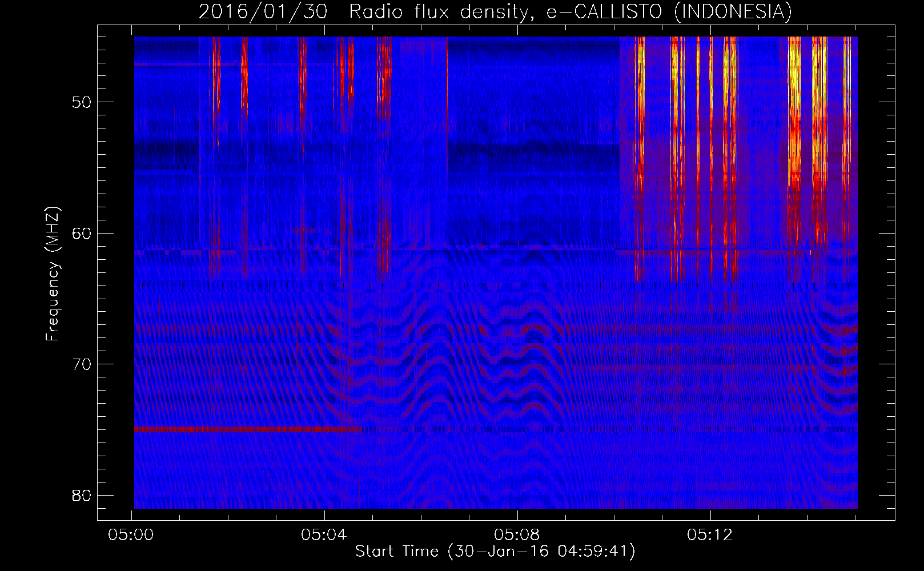This screenshot has width=924, height=571.
Task: Click the '70' frequency axis label
Action: tap(82, 364)
